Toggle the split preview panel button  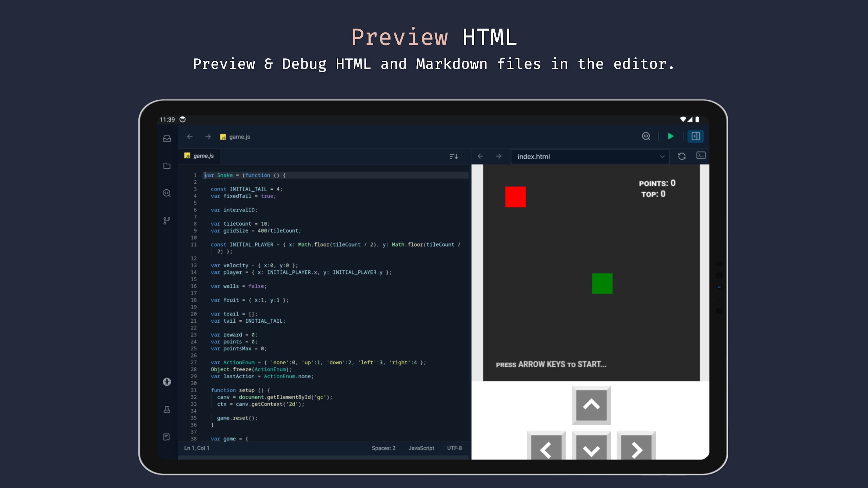(x=696, y=136)
